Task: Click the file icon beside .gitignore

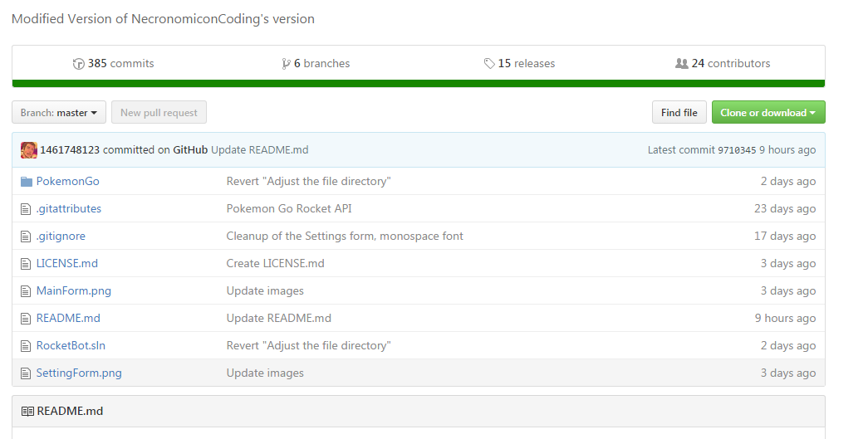Action: point(27,237)
